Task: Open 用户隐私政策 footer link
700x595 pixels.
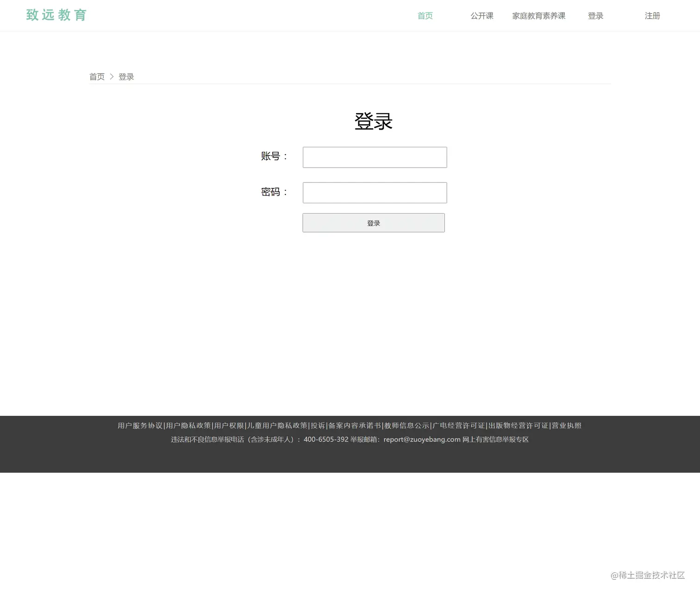Action: point(188,426)
